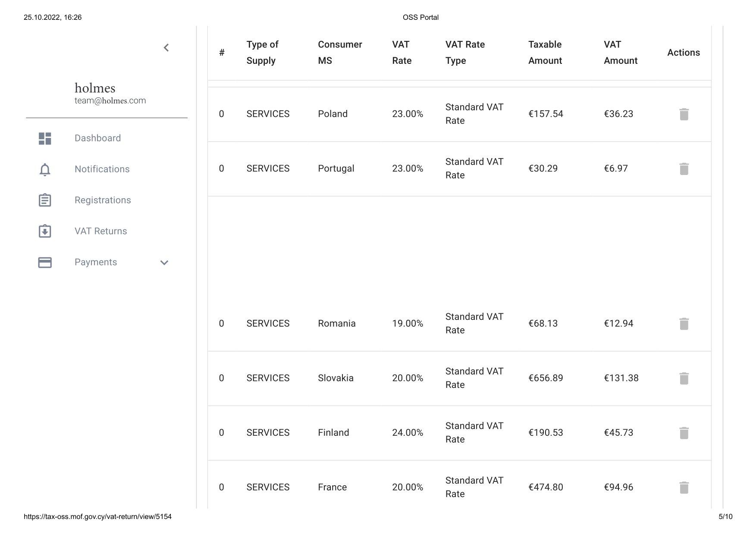Open the Notifications menu item
Screen dimensions: 756x534
102,169
